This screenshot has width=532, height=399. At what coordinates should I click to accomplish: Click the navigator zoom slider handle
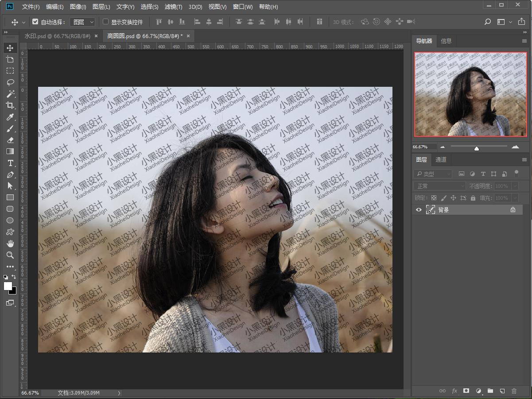477,148
